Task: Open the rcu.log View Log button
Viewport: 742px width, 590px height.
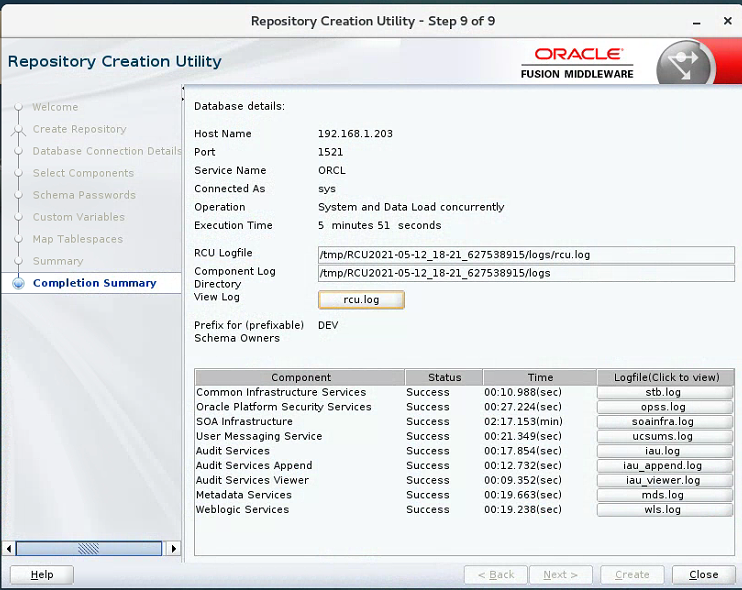Action: (361, 299)
